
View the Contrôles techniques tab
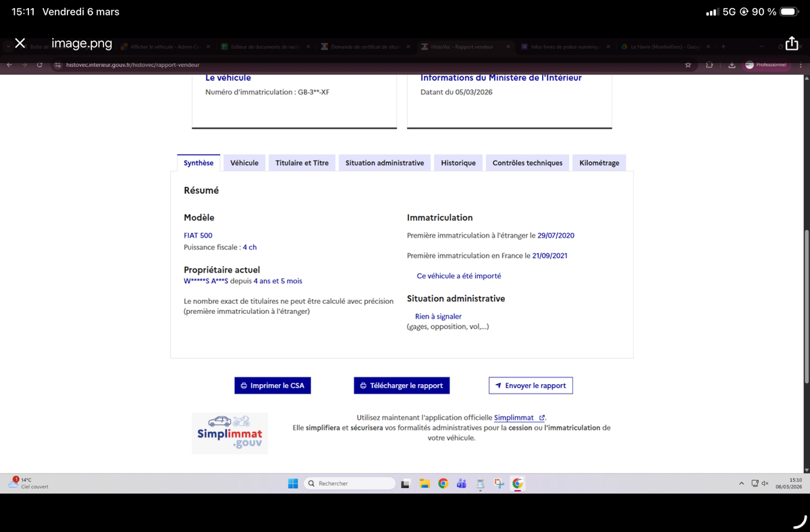[527, 163]
